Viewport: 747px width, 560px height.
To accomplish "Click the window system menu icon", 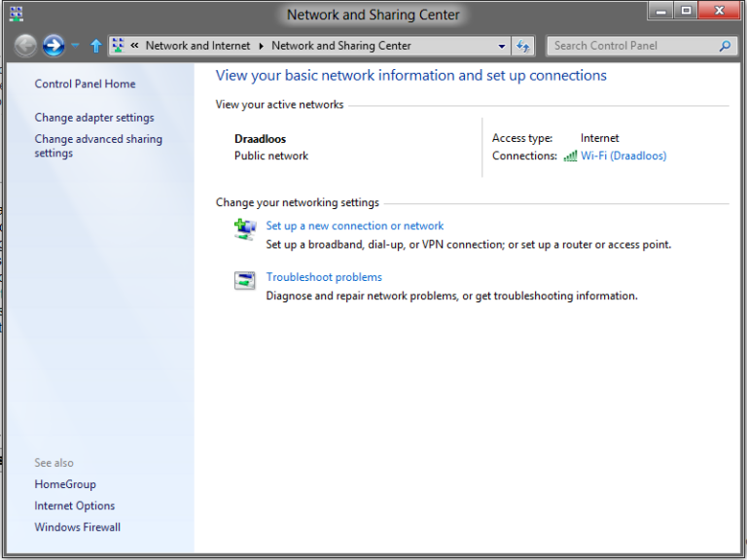I will (17, 15).
